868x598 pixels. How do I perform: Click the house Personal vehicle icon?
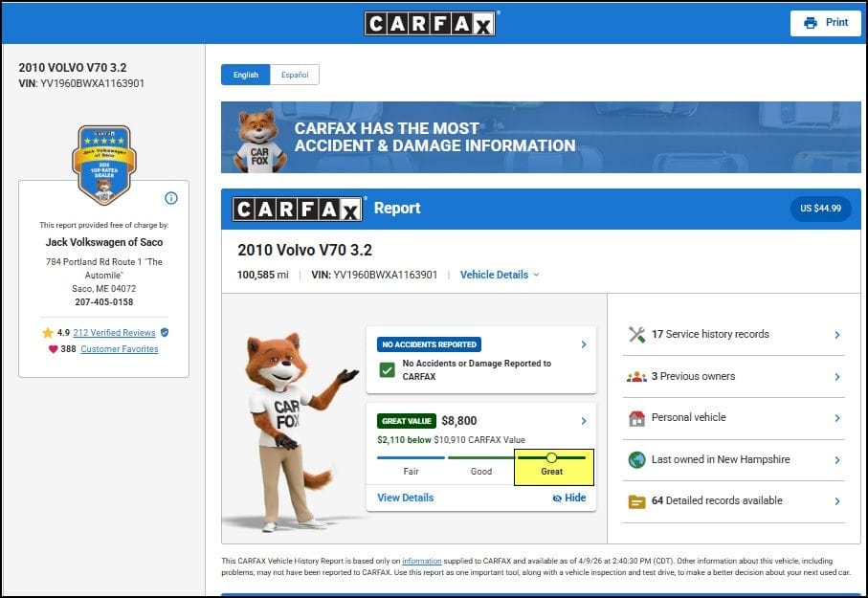(x=636, y=418)
